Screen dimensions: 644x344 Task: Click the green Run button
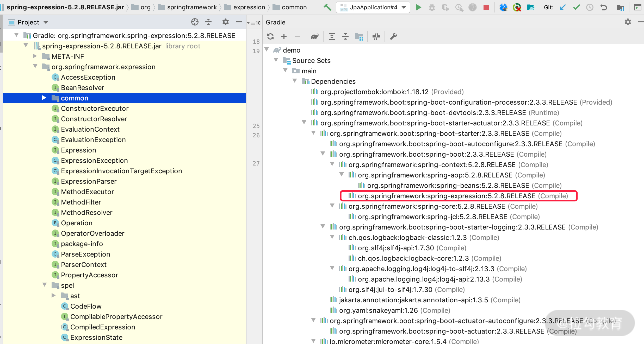click(418, 7)
